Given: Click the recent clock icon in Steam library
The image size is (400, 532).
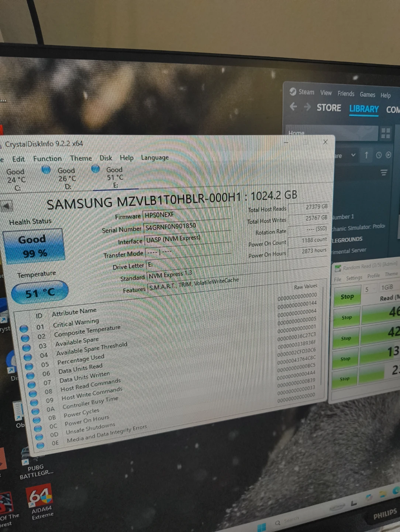Looking at the screenshot, I should 379,155.
